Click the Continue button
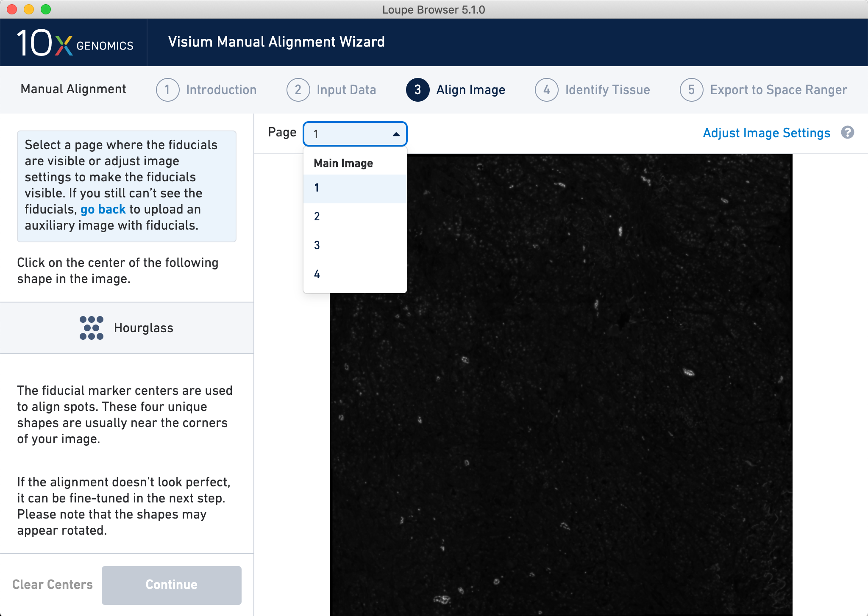This screenshot has height=616, width=868. coord(172,585)
